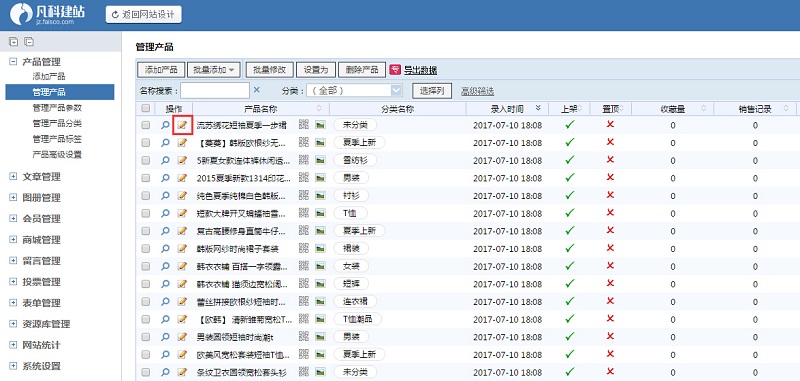Check the box for 流苏绣花短袖夏季一步裙
The height and width of the screenshot is (381, 800).
pos(146,125)
